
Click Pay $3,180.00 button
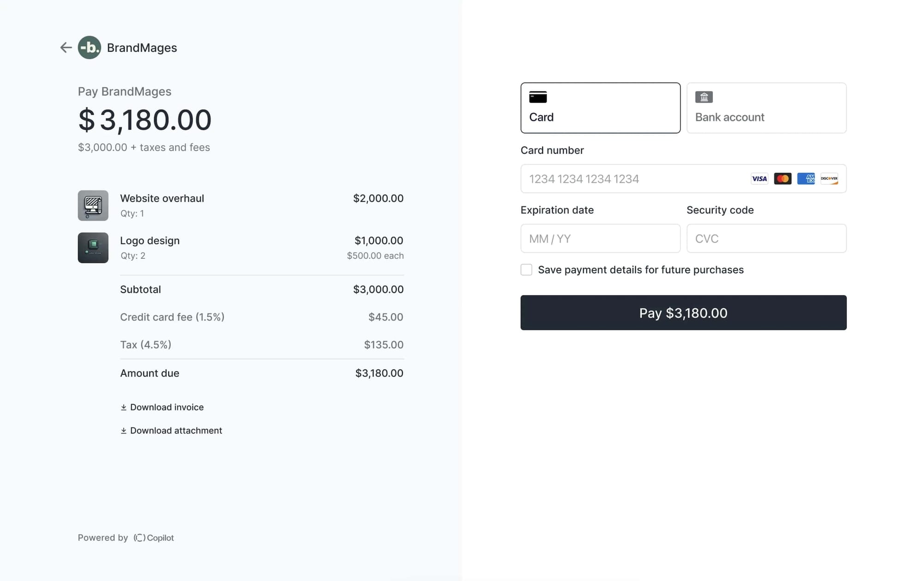683,312
